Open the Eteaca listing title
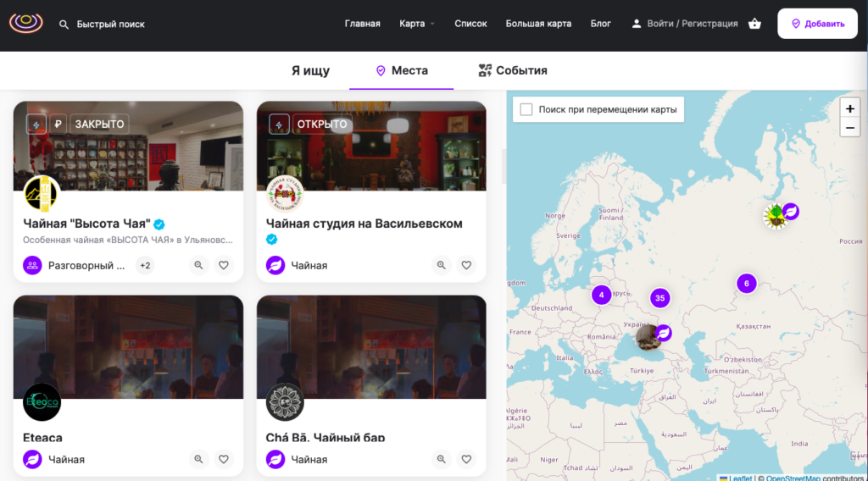Screen dimensions: 868x481 [42, 437]
